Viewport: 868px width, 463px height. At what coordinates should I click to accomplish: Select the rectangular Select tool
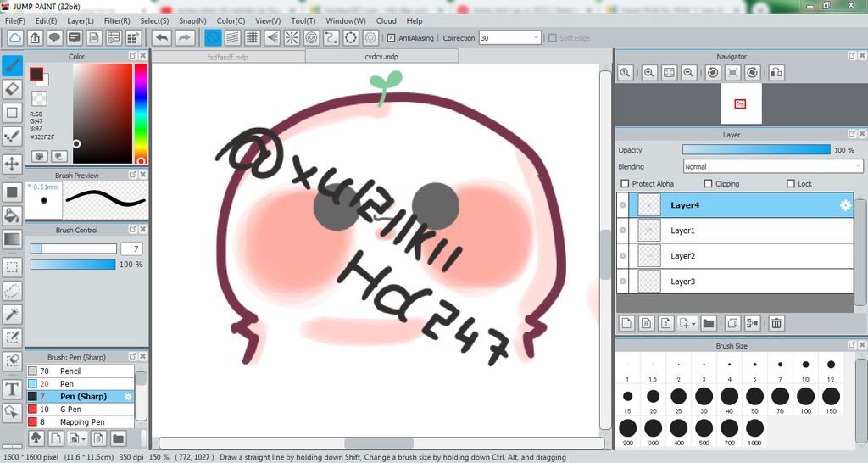12,267
